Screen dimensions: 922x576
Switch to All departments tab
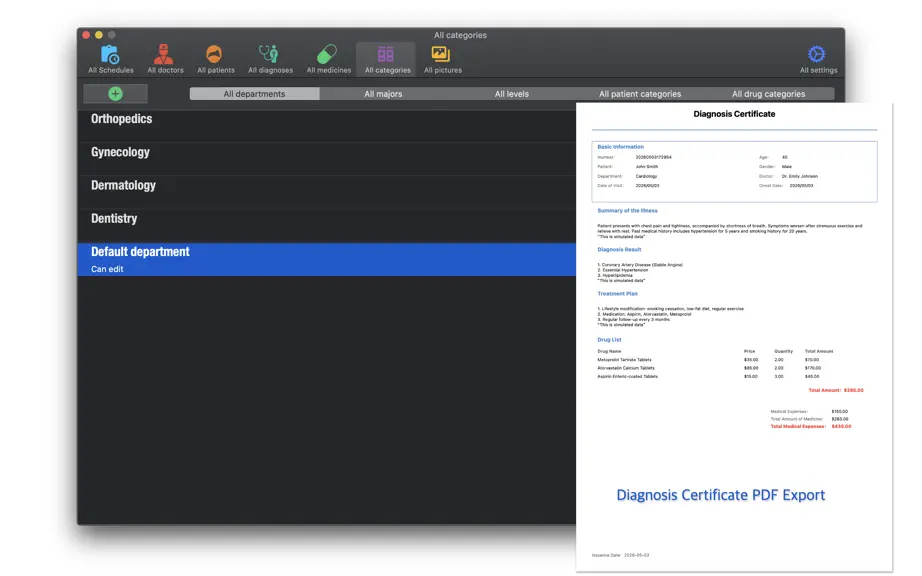[254, 93]
